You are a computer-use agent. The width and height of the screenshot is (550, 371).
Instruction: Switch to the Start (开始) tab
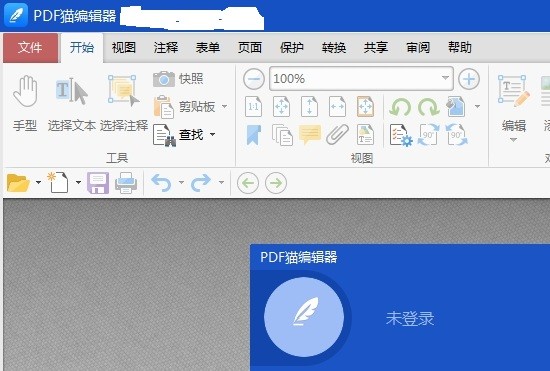[82, 48]
